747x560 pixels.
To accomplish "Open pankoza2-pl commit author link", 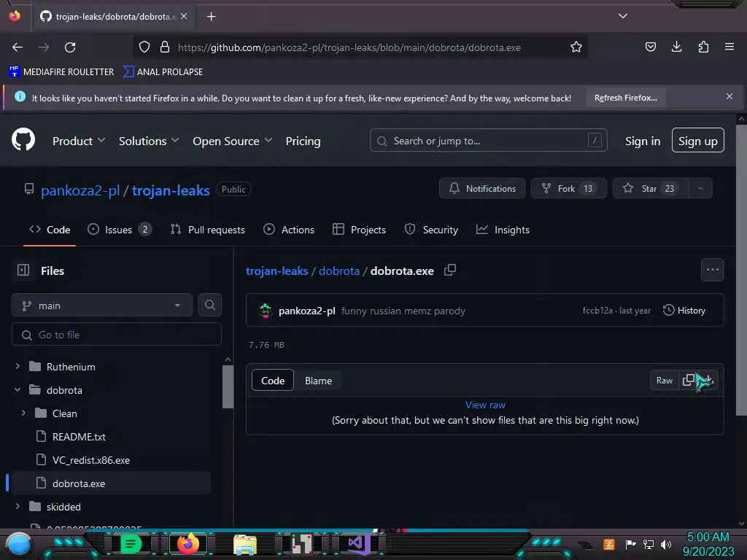I will click(307, 311).
